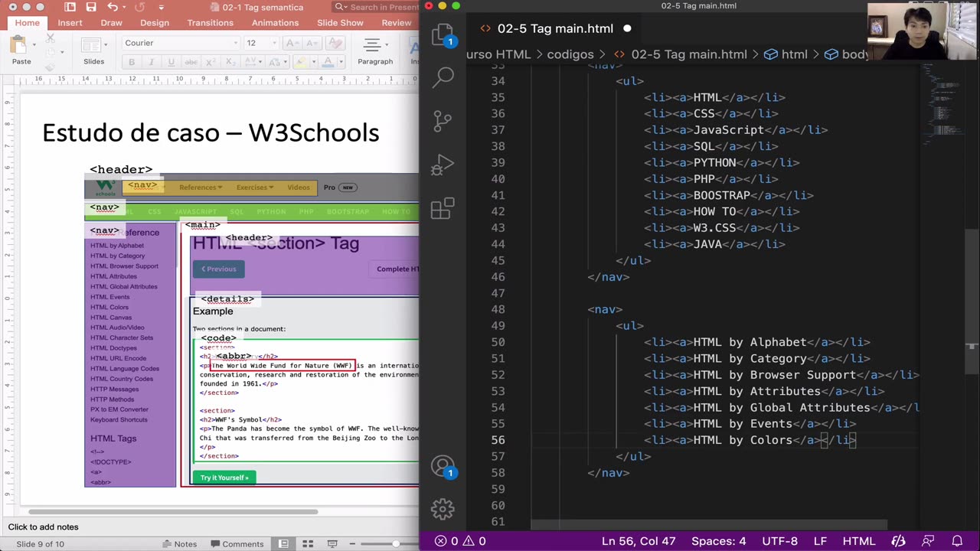Toggle Subscript formatting
Image resolution: width=980 pixels, height=551 pixels.
(232, 62)
